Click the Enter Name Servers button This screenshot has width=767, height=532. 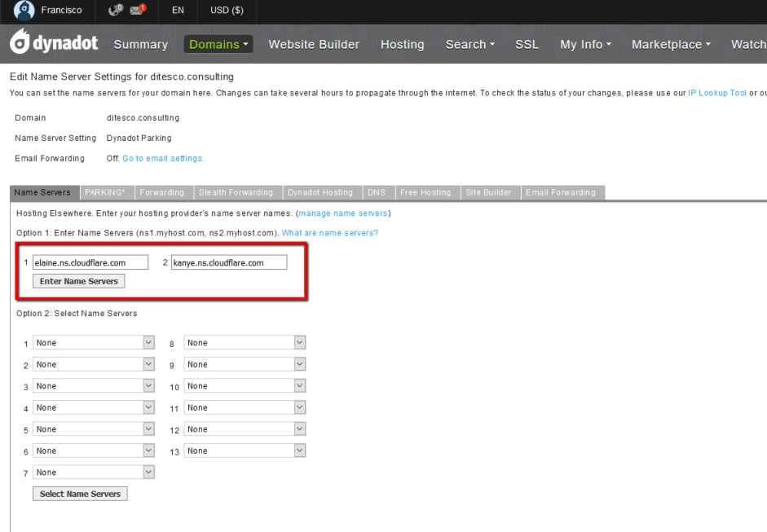coord(79,281)
